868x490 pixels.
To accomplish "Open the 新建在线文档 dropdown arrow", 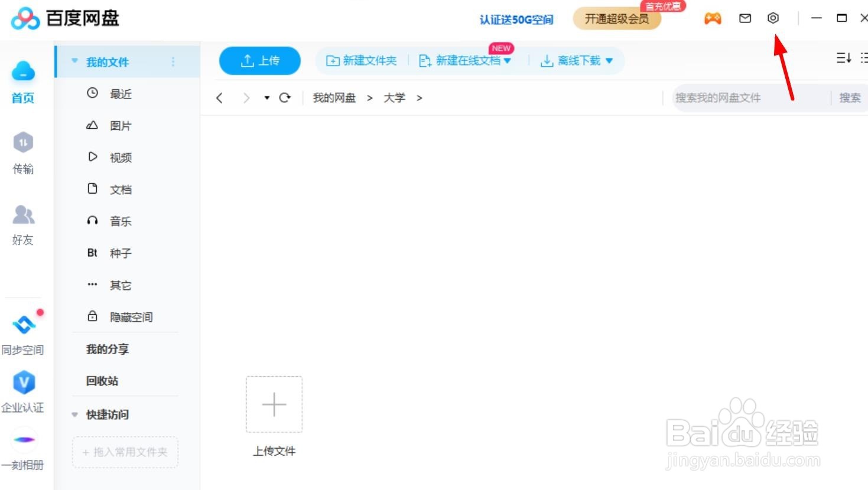I will tap(506, 60).
